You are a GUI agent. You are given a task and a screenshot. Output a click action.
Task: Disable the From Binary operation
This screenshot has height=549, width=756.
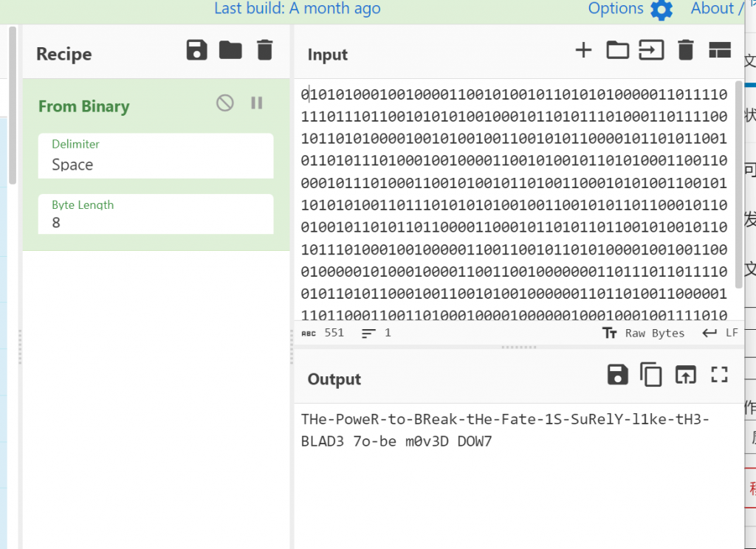tap(225, 103)
